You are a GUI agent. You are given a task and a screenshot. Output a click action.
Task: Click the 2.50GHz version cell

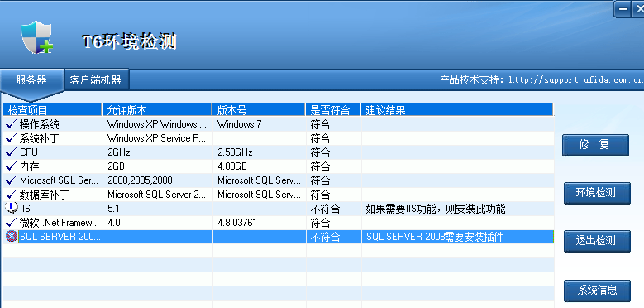[235, 152]
